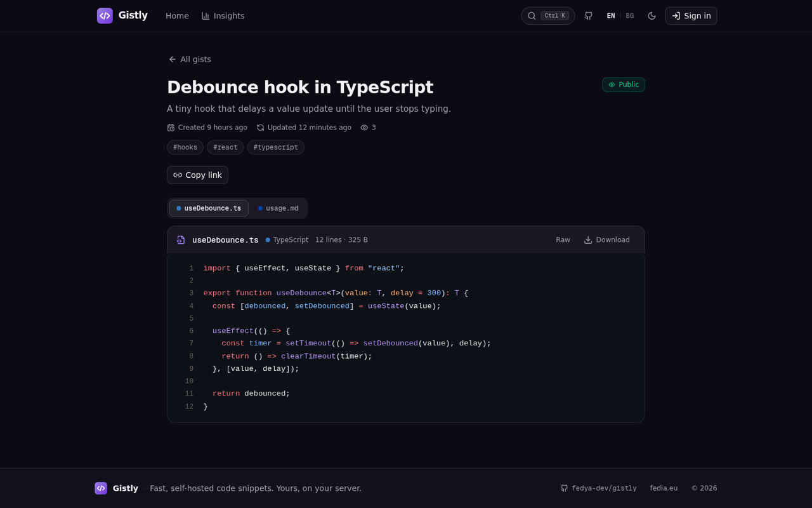Toggle dark mode with the moon icon

pyautogui.click(x=652, y=16)
